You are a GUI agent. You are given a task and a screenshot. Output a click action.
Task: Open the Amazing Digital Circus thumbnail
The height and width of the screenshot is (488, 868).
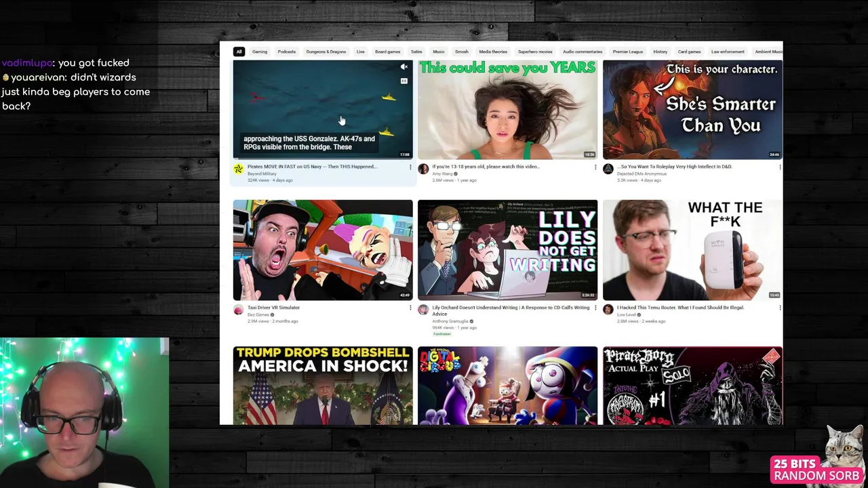pos(507,386)
